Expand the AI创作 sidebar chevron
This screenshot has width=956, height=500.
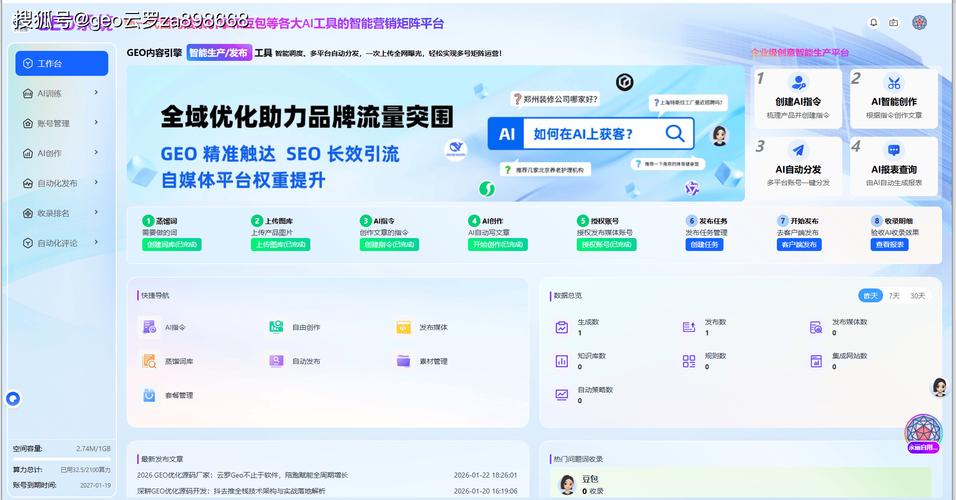point(96,152)
